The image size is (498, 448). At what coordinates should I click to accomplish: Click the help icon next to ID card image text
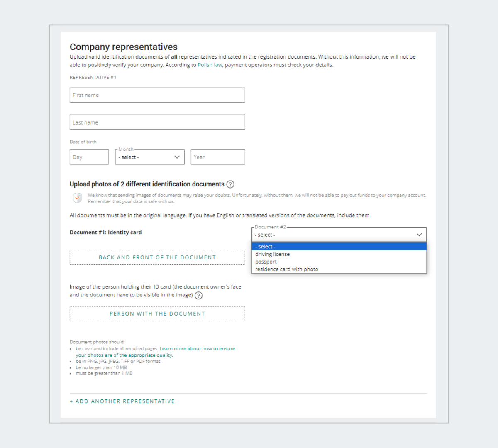click(199, 296)
